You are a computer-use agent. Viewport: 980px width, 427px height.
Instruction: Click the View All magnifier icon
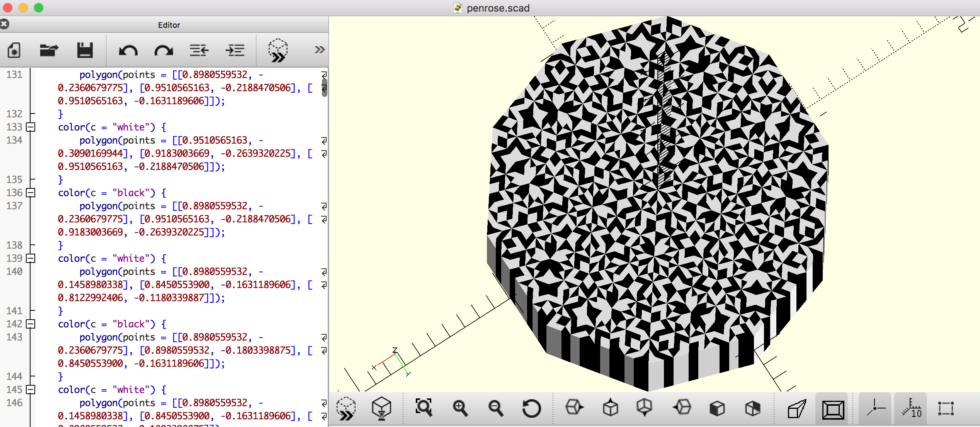pyautogui.click(x=424, y=408)
